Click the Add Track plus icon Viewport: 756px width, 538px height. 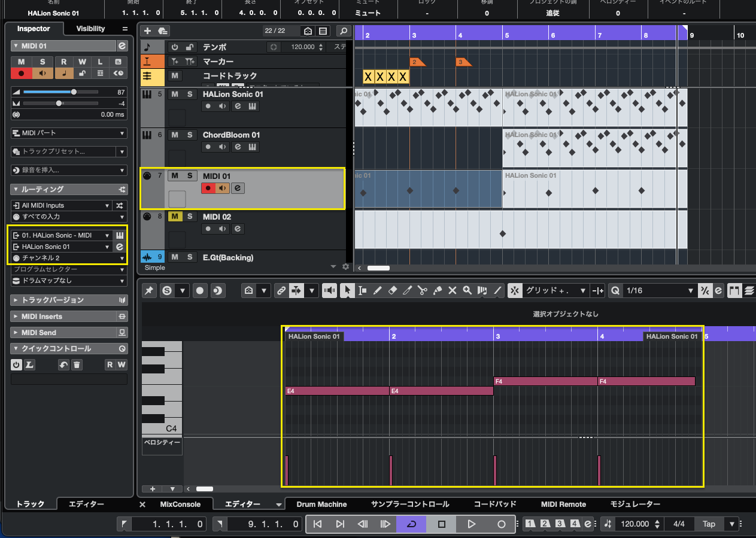(147, 31)
